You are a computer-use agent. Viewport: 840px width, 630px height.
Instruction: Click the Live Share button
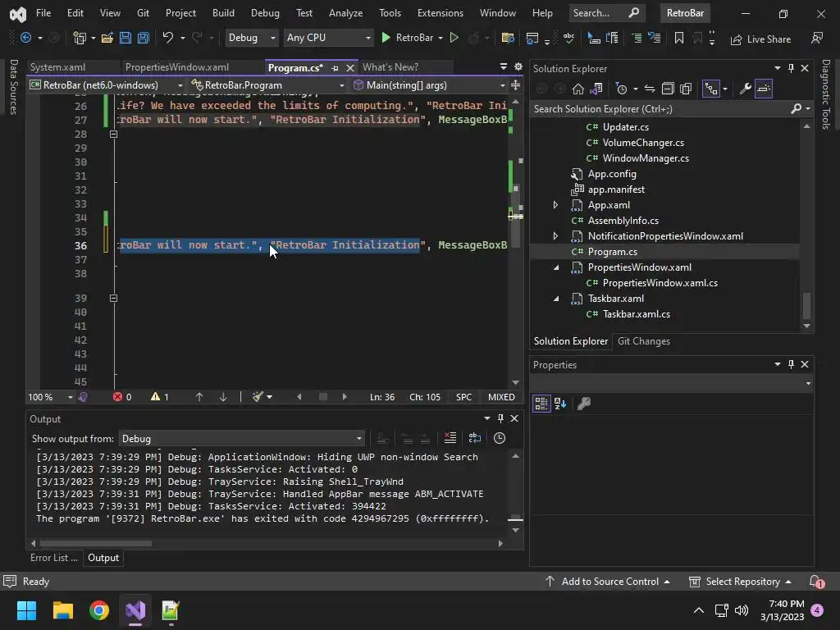pos(760,39)
